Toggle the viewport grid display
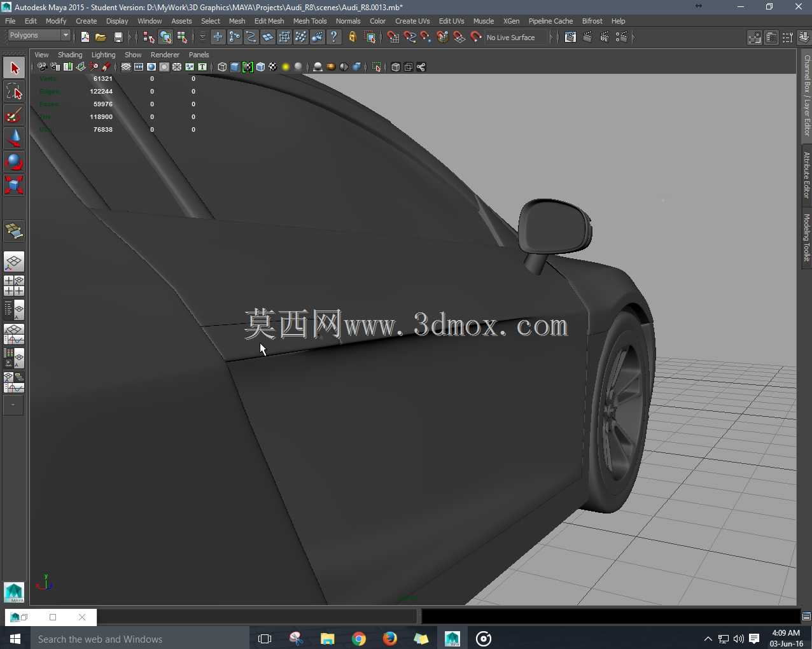 pos(126,67)
